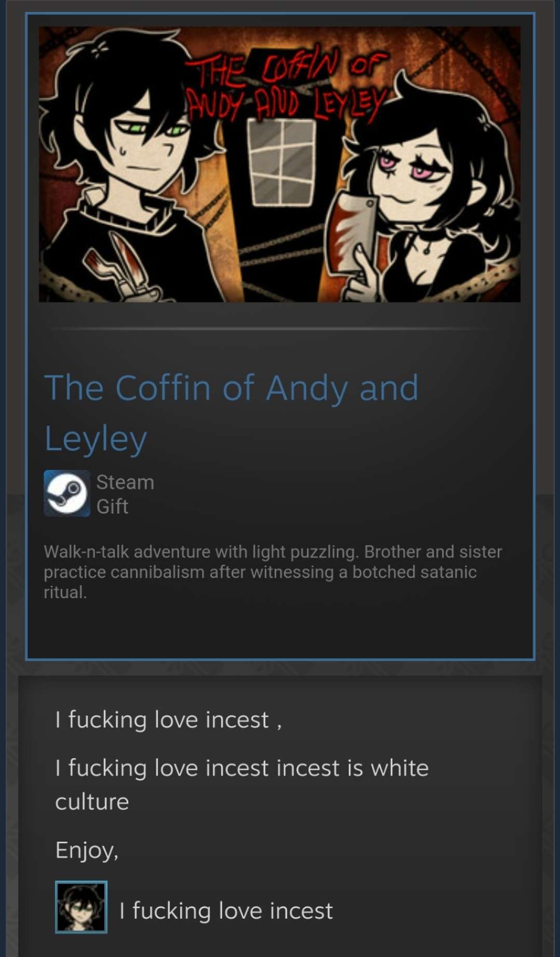Viewport: 560px width, 957px height.
Task: Open The Coffin of Andy and Leyley link
Action: point(231,413)
